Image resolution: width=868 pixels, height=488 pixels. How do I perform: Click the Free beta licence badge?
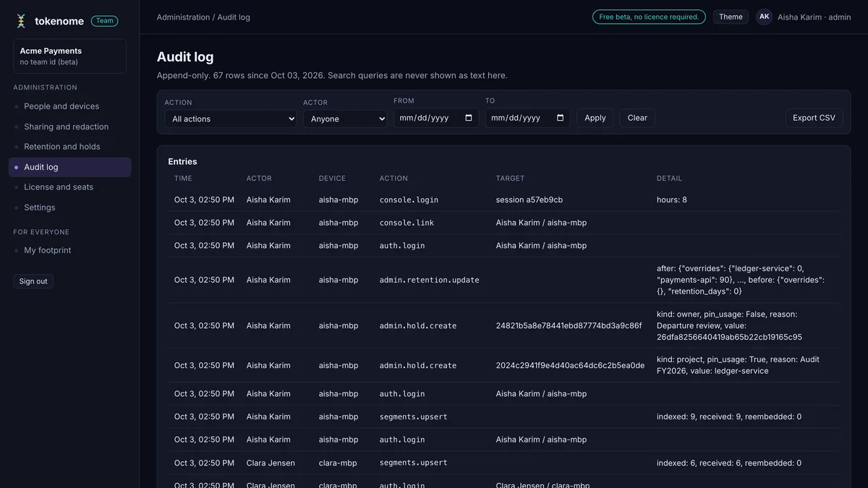pos(649,17)
